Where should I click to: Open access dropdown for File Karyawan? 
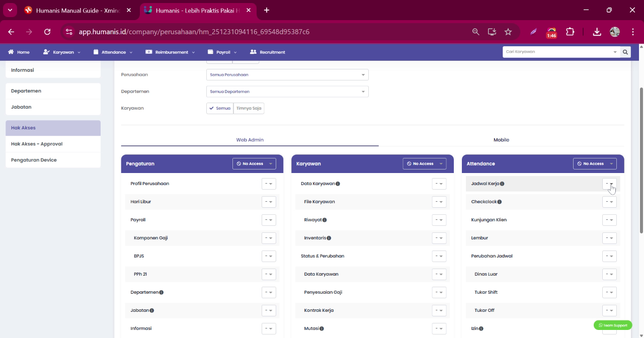[439, 202]
